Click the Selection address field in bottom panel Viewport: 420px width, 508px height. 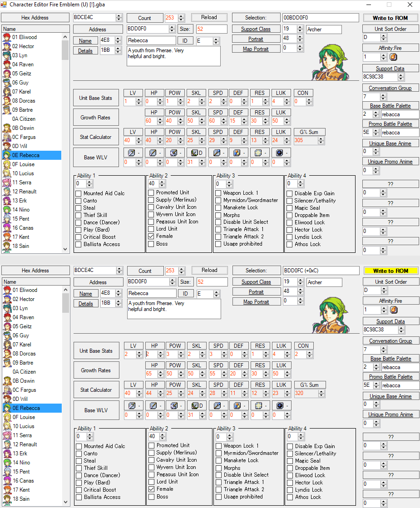[321, 271]
